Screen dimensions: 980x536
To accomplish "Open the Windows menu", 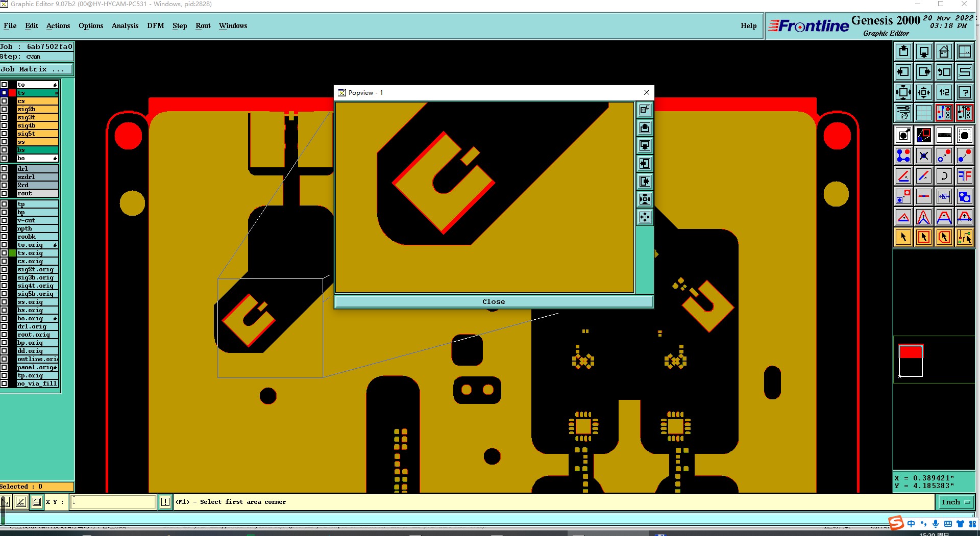I will point(233,25).
